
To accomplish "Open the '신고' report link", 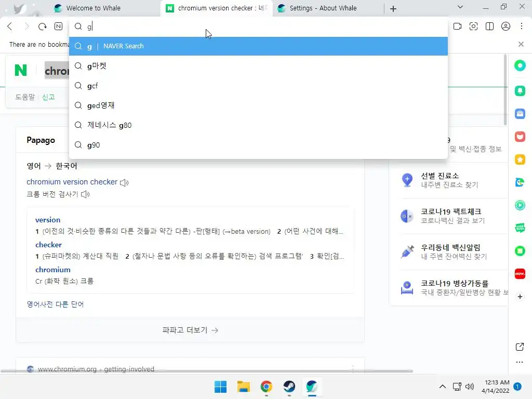I will 48,97.
